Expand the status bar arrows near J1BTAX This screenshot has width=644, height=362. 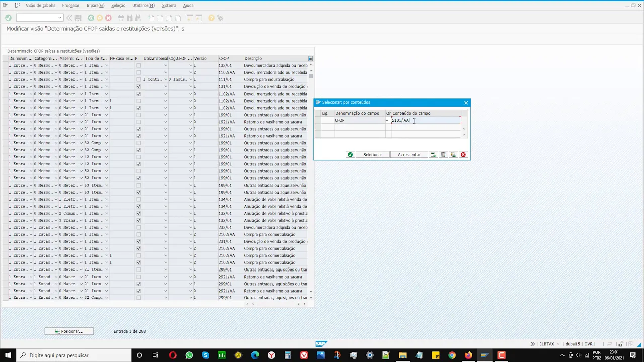(x=533, y=344)
